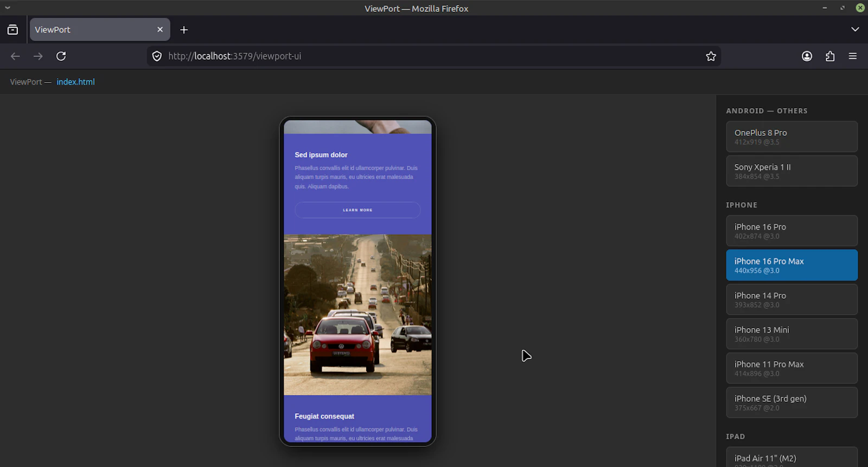The image size is (868, 467).
Task: Close the Firefox window
Action: pyautogui.click(x=860, y=8)
